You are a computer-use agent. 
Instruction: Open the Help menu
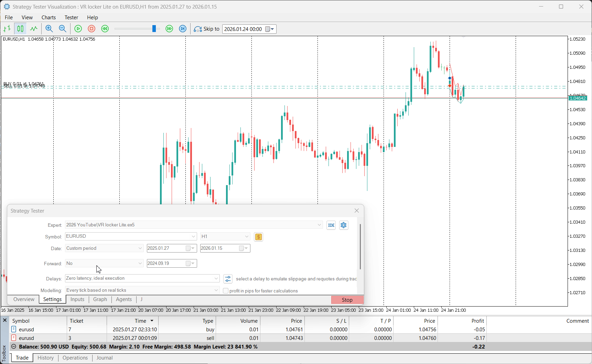pos(93,18)
